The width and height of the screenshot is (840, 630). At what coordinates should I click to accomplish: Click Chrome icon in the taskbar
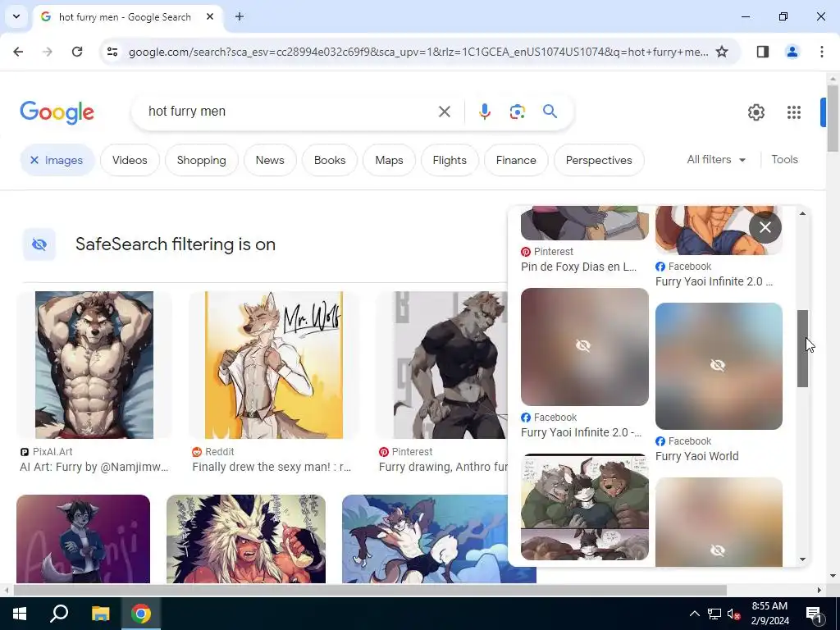pyautogui.click(x=141, y=614)
